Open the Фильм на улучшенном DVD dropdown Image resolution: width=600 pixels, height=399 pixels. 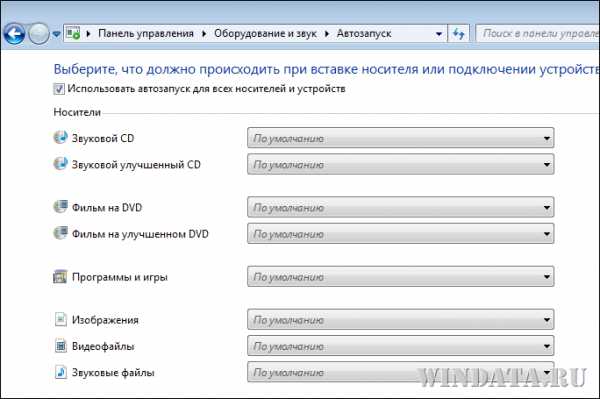401,234
